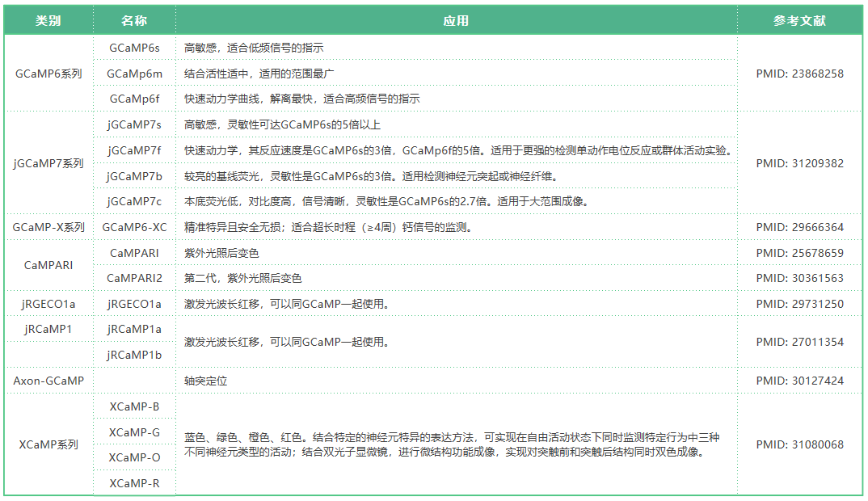The width and height of the screenshot is (868, 501).
Task: Select the XCaMP系列 category cell
Action: click(48, 444)
